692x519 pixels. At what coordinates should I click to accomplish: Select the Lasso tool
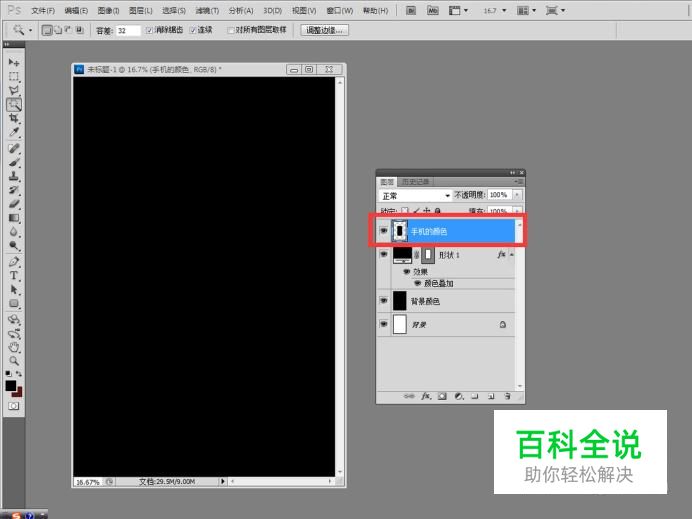point(14,90)
